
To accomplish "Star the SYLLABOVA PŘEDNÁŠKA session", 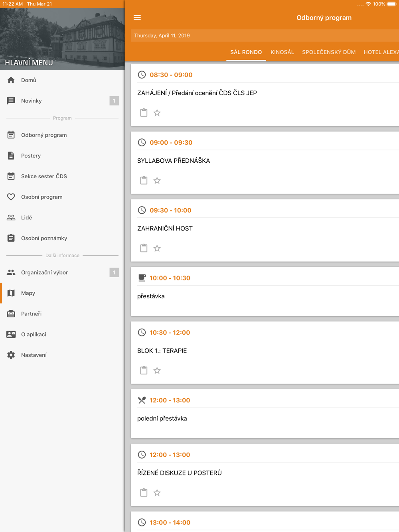I will click(x=157, y=181).
